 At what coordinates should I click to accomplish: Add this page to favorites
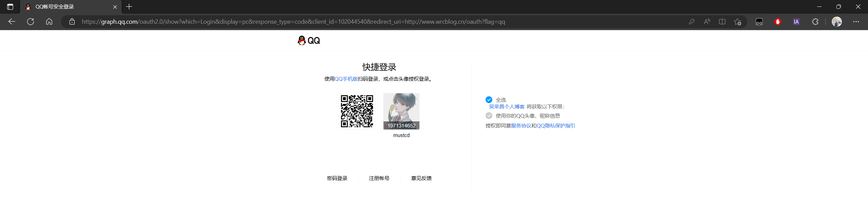pyautogui.click(x=737, y=22)
